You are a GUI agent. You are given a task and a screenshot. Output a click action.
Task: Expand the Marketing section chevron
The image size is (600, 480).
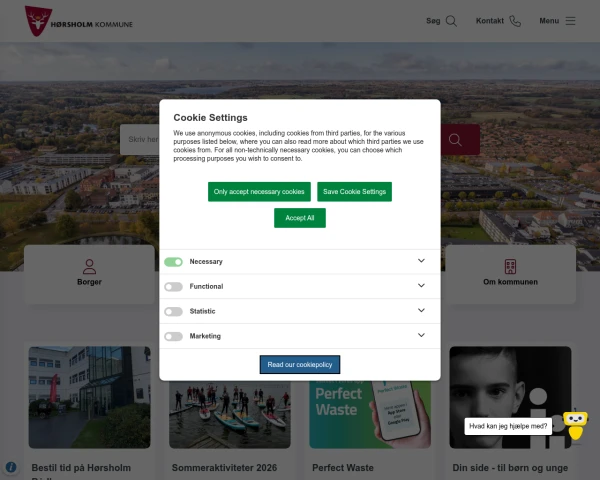[421, 335]
